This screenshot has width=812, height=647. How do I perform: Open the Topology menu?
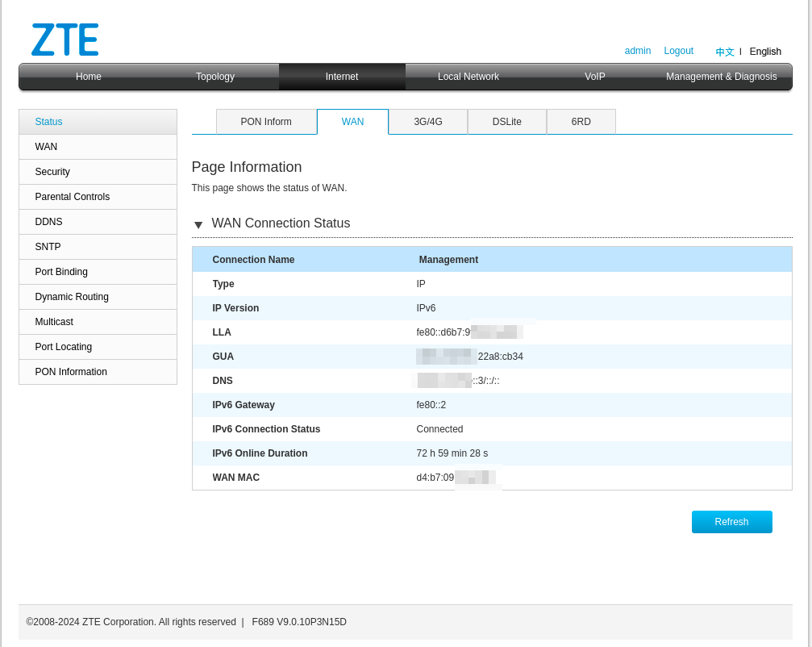tap(214, 77)
